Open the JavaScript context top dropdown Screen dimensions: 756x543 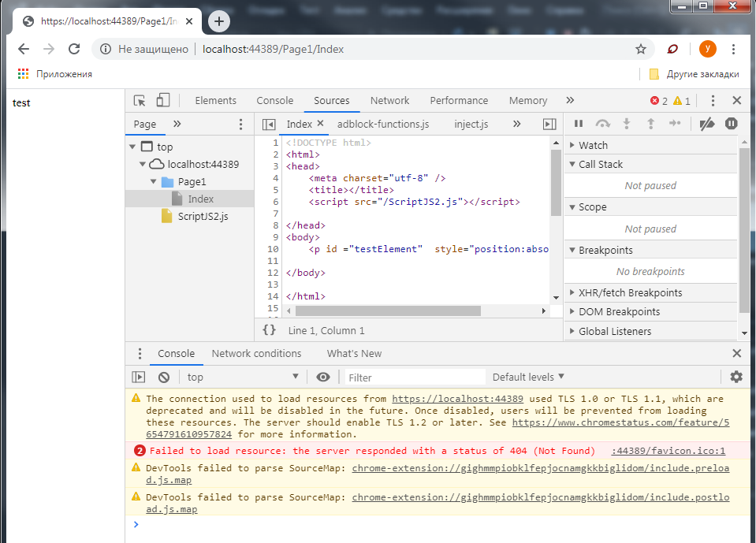[243, 377]
